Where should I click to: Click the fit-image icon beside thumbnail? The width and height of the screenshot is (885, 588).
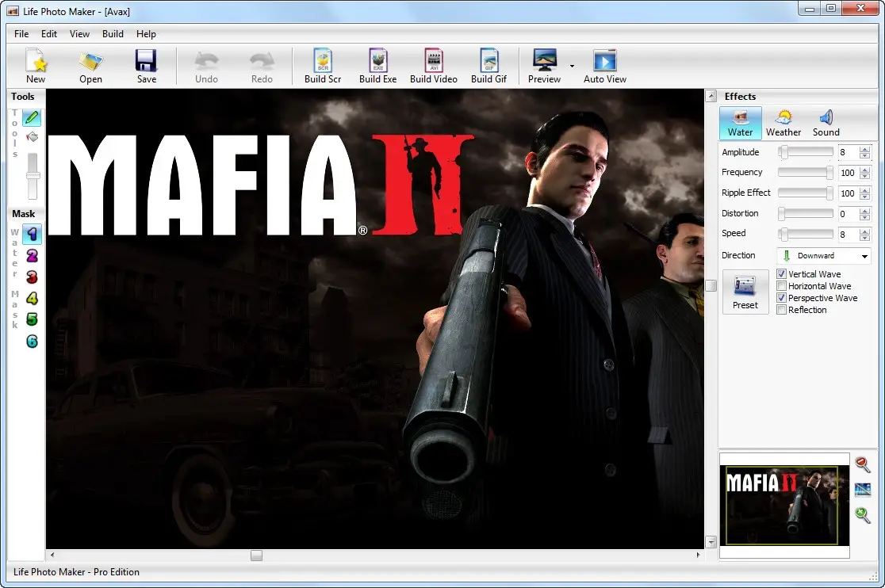pos(863,490)
